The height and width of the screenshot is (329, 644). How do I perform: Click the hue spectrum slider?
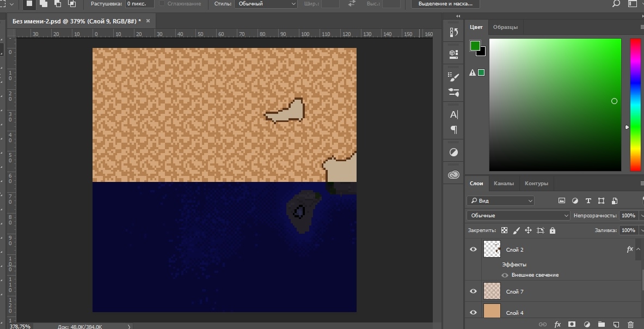pyautogui.click(x=635, y=105)
